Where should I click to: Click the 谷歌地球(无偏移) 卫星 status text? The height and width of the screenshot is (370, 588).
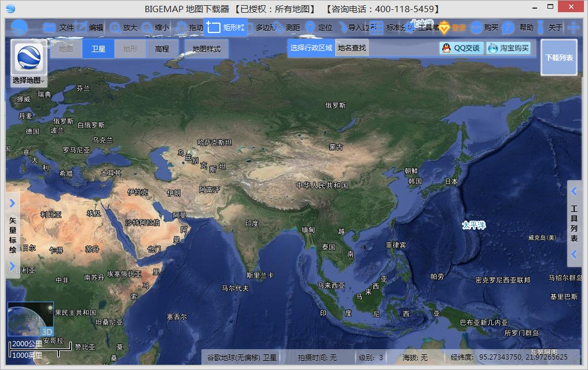coord(241,358)
